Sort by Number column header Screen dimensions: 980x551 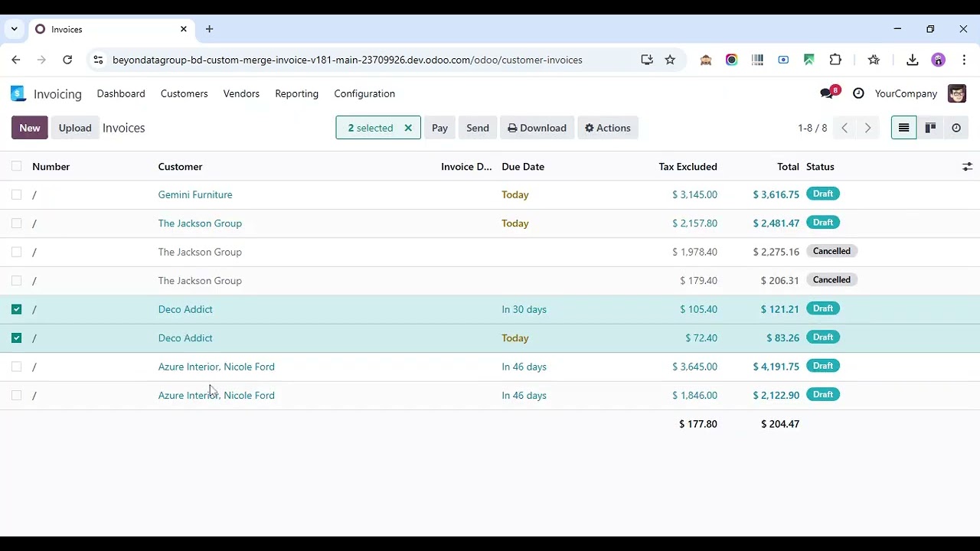pos(51,167)
